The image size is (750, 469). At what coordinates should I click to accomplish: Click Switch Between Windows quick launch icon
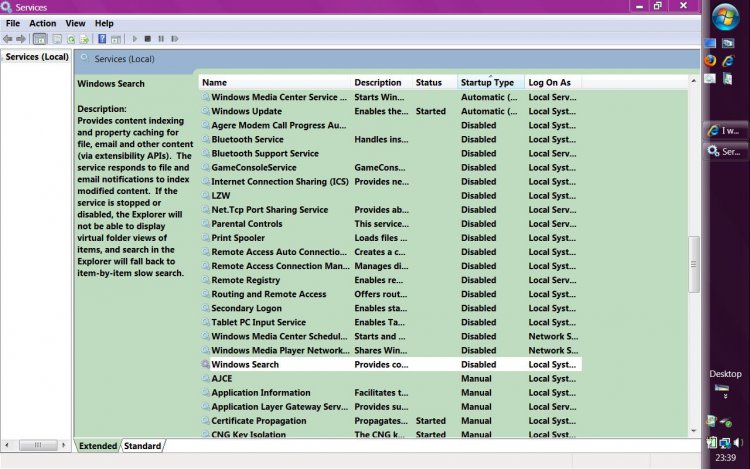728,43
